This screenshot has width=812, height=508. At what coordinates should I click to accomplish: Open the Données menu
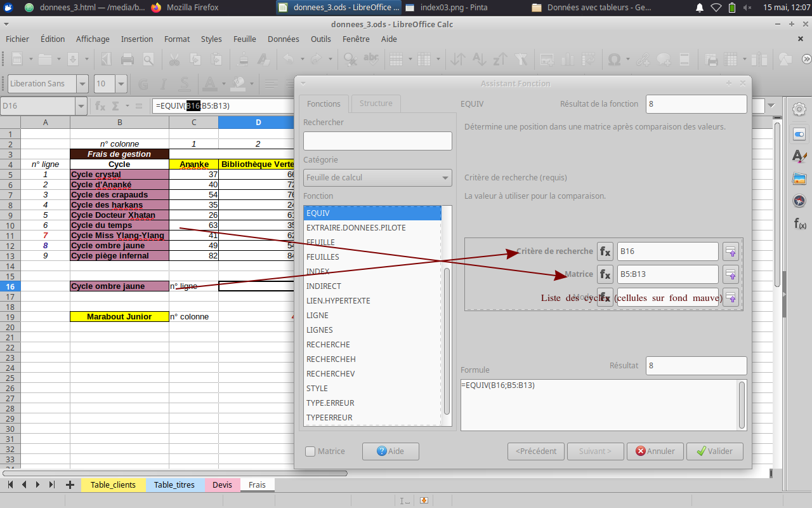click(x=283, y=39)
